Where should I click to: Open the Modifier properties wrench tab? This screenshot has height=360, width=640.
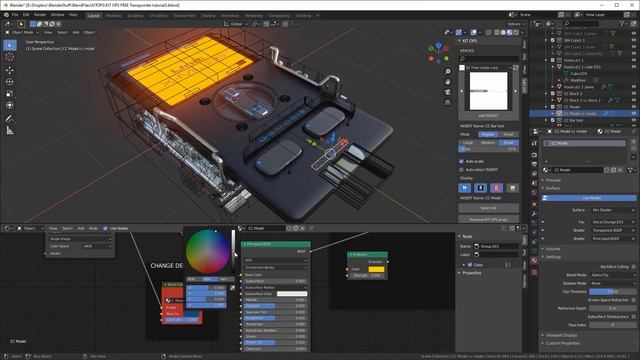(x=534, y=213)
